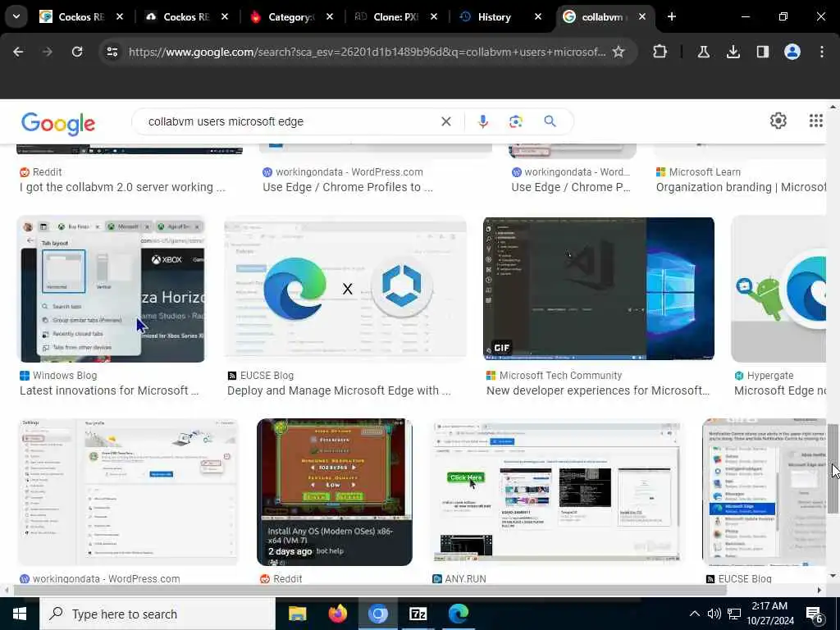Open 'I got the collabvm 2.0 server working' result
840x630 pixels.
click(122, 187)
